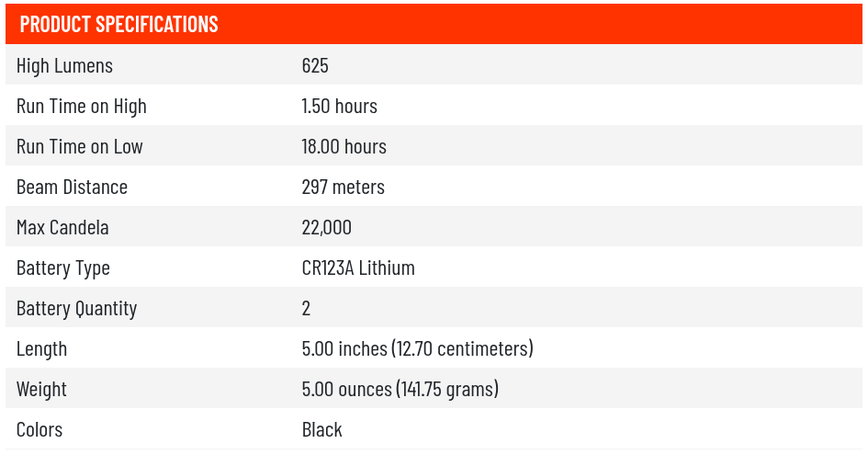This screenshot has width=868, height=455.
Task: Select the 297 meters value
Action: [x=343, y=188]
